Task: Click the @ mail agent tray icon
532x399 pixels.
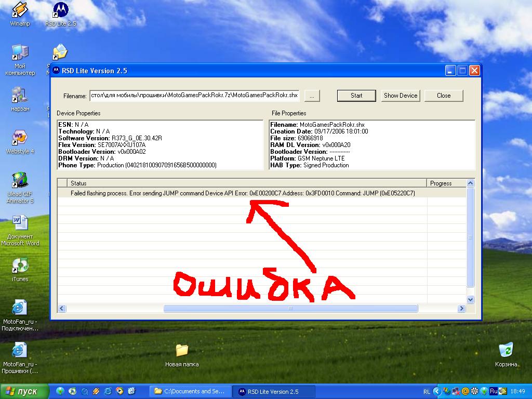Action: click(x=465, y=392)
